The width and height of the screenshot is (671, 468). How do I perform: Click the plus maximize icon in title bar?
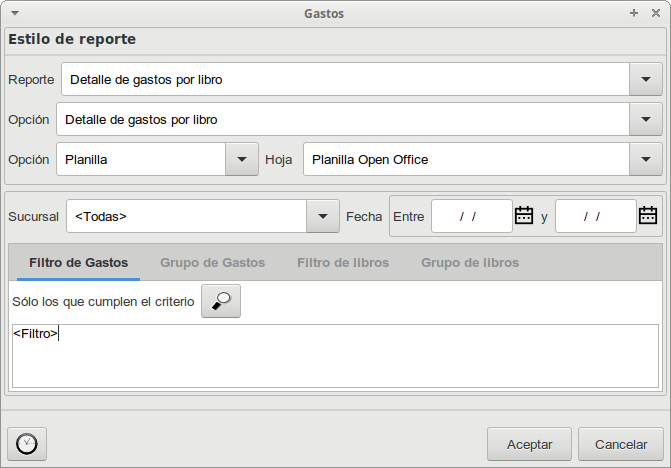[634, 13]
